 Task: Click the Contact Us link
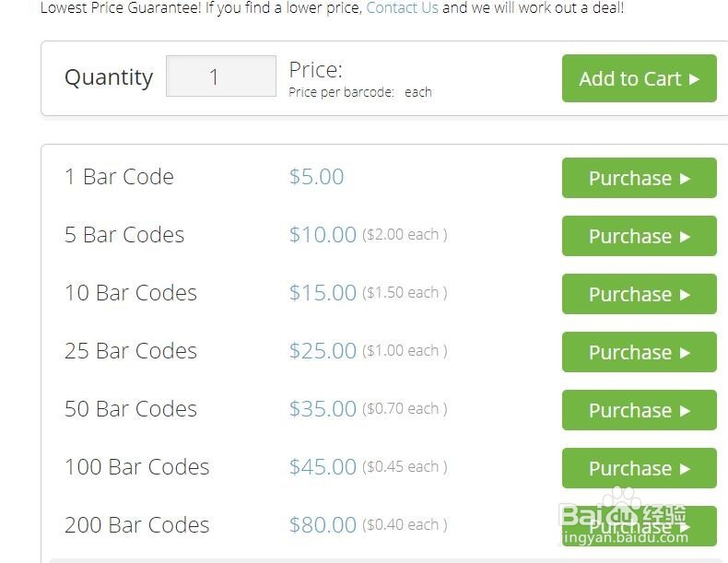402,7
